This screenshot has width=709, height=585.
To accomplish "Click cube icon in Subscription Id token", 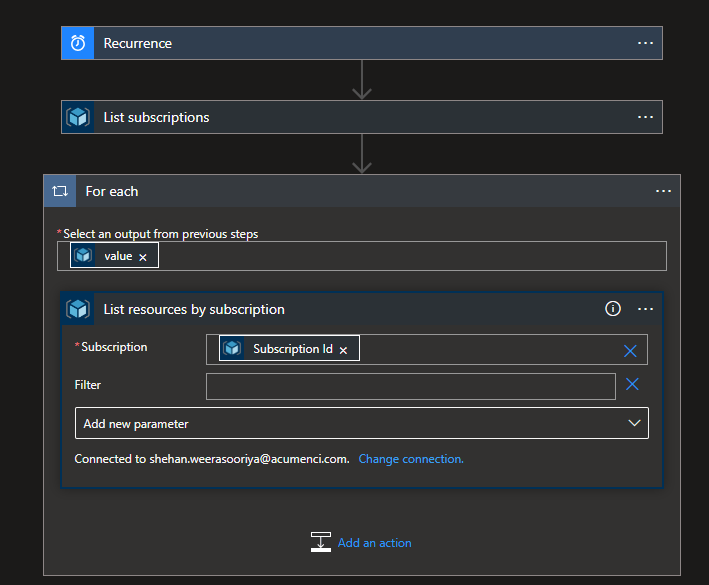I will tap(232, 348).
